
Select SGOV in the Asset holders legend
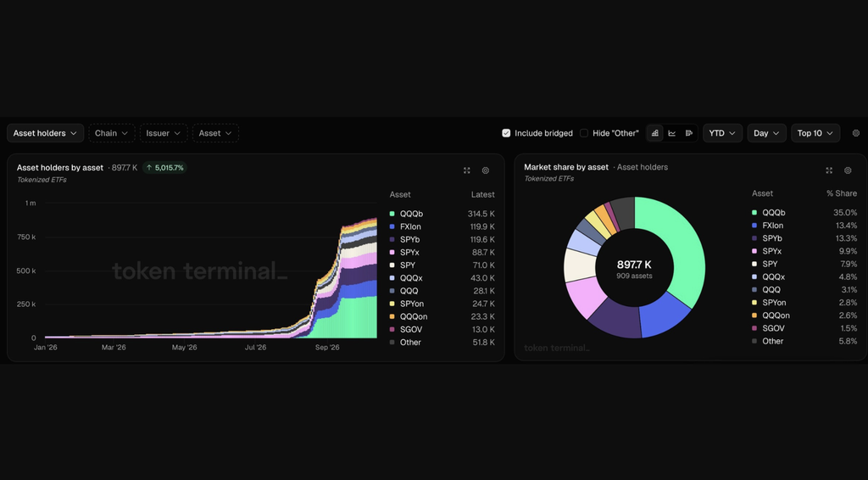411,329
